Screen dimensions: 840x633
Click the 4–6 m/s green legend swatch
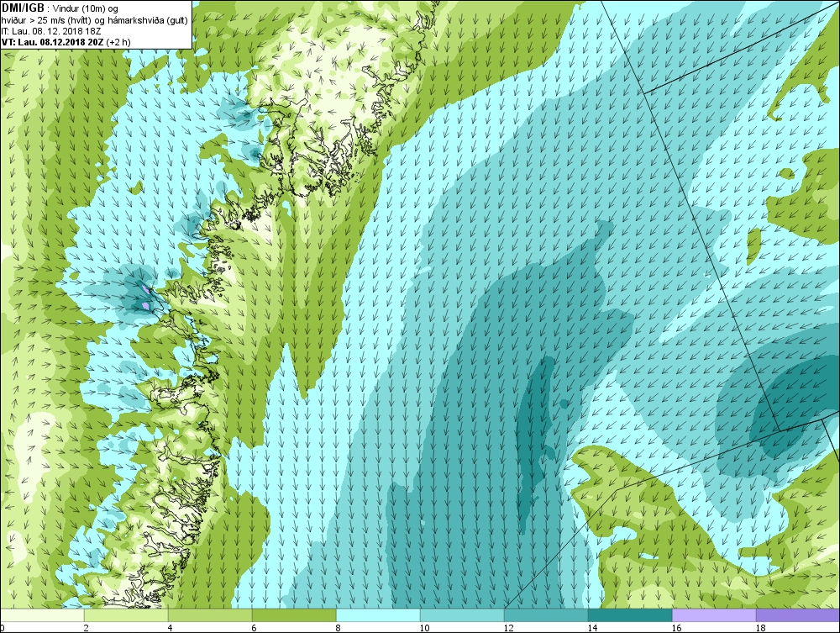coord(210,615)
